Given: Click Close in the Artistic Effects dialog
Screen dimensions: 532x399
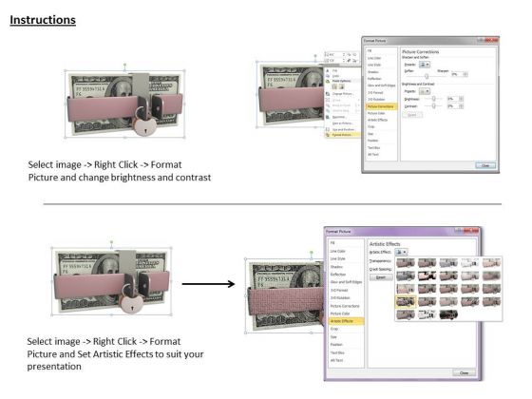Looking at the screenshot, I should click(x=464, y=372).
